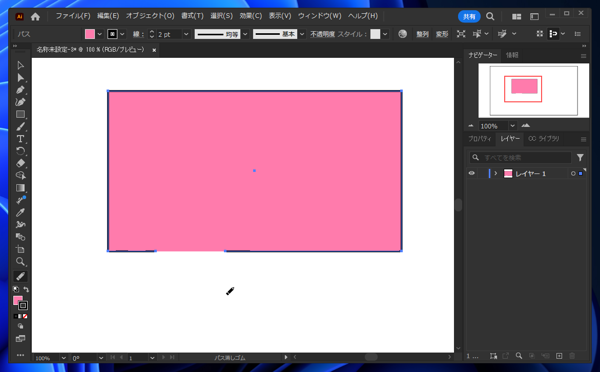Select the Pen tool
The image size is (600, 372).
coord(20,90)
